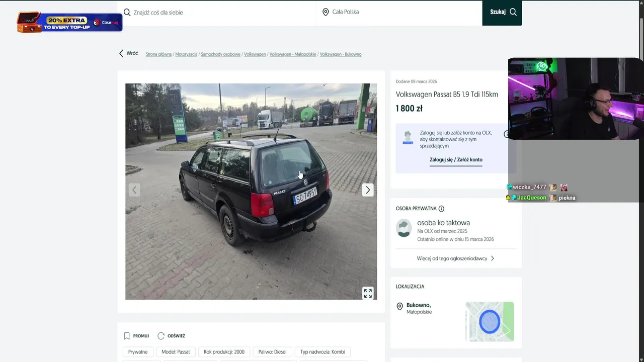Click the main Passat car photo
644x362 pixels.
point(251,192)
